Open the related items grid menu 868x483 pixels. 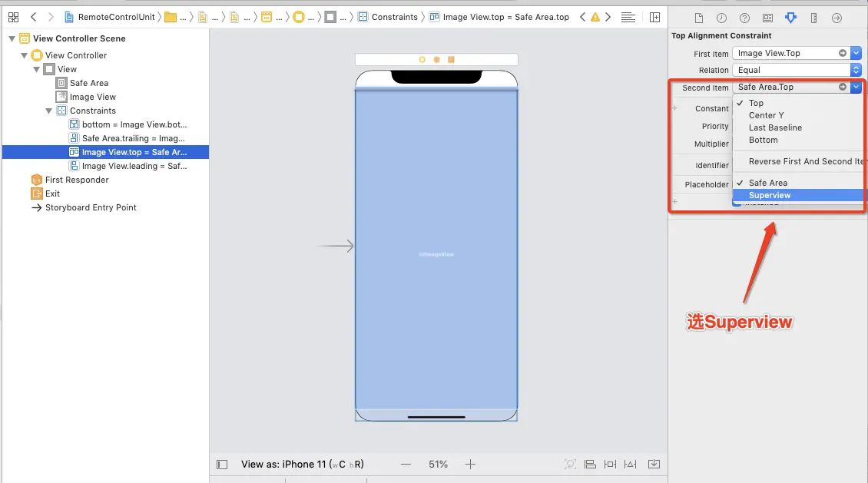click(13, 17)
